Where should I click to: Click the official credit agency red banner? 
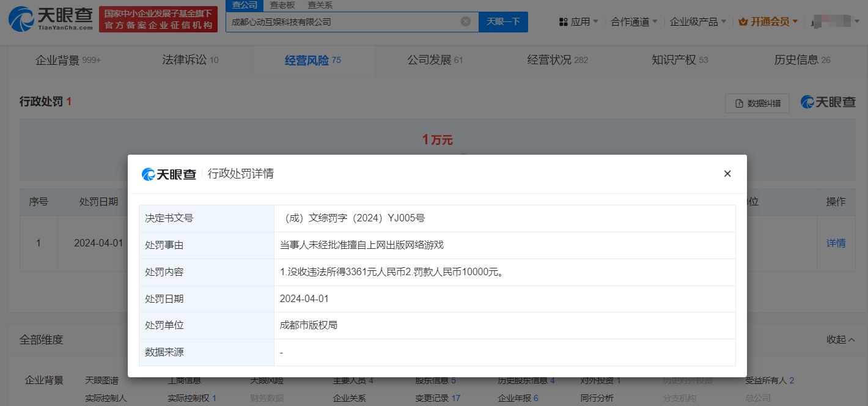(158, 20)
